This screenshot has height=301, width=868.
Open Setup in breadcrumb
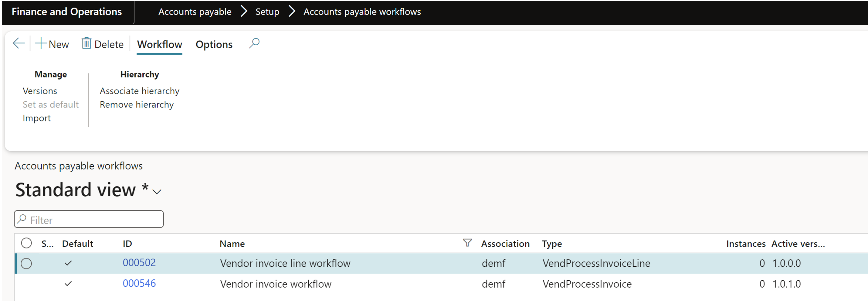point(267,12)
